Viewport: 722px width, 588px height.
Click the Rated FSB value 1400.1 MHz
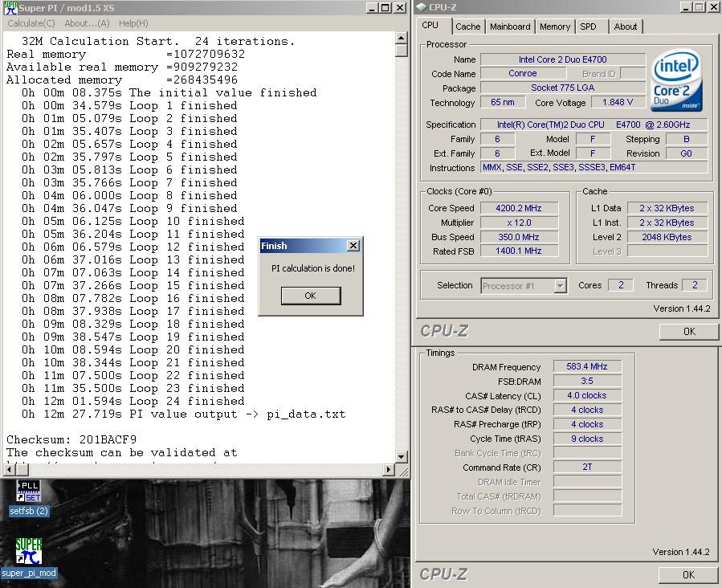pyautogui.click(x=519, y=251)
